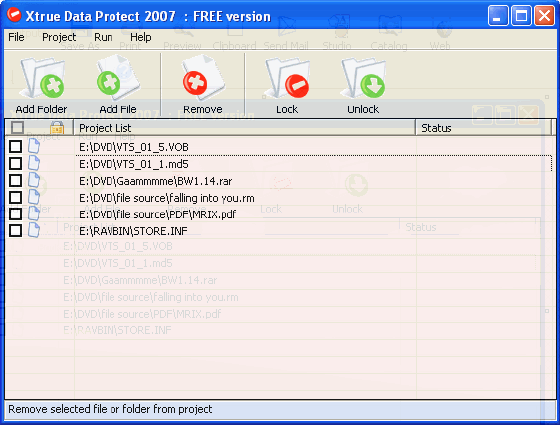Check the box for MRIX.pdf
Image resolution: width=560 pixels, height=425 pixels.
(x=15, y=214)
